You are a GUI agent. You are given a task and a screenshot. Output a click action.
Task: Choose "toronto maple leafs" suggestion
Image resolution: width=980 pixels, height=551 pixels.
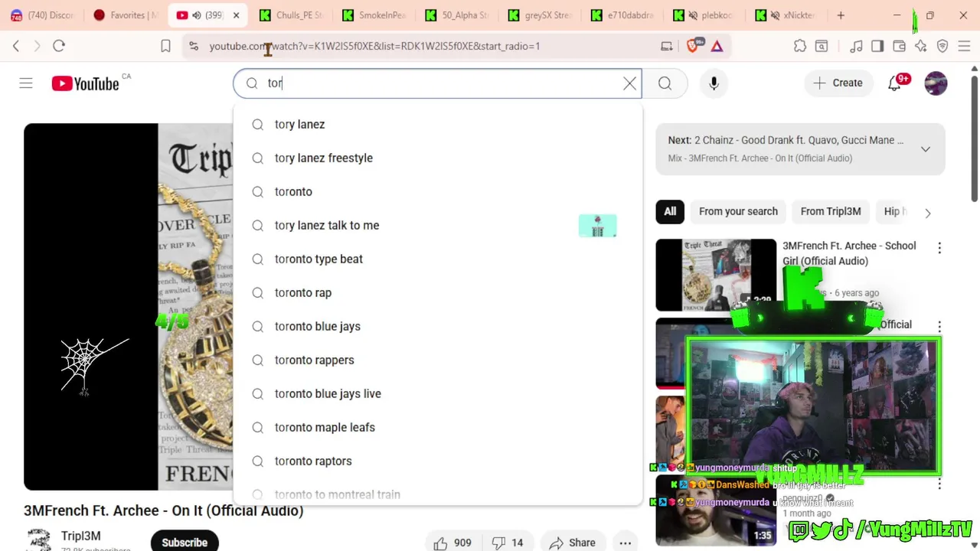point(438,427)
